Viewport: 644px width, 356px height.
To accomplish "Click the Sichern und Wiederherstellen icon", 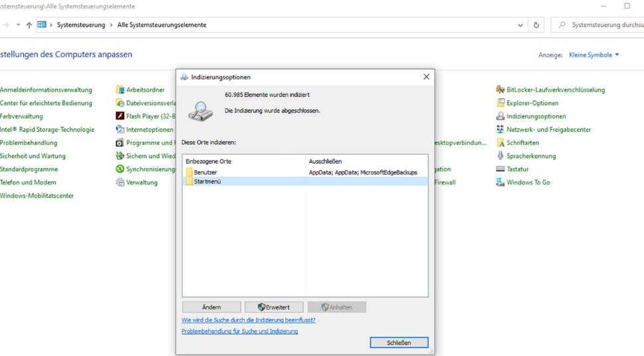I will 120,156.
